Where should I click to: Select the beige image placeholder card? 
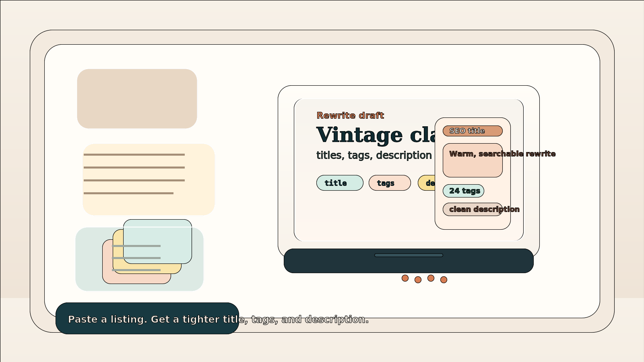click(137, 99)
